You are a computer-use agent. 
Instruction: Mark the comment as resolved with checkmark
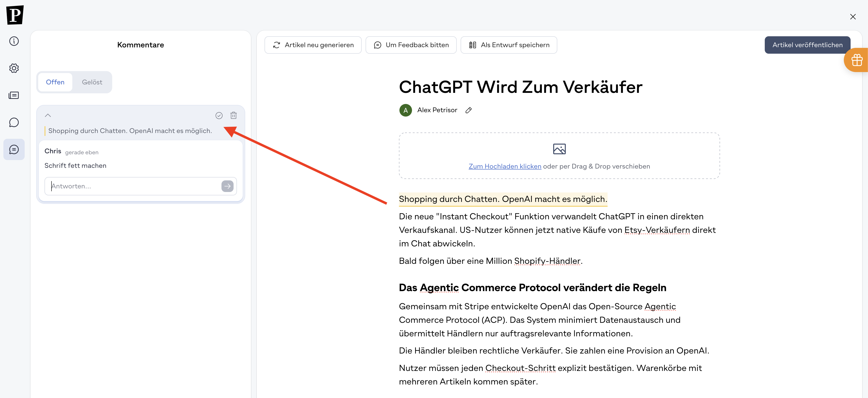(219, 116)
